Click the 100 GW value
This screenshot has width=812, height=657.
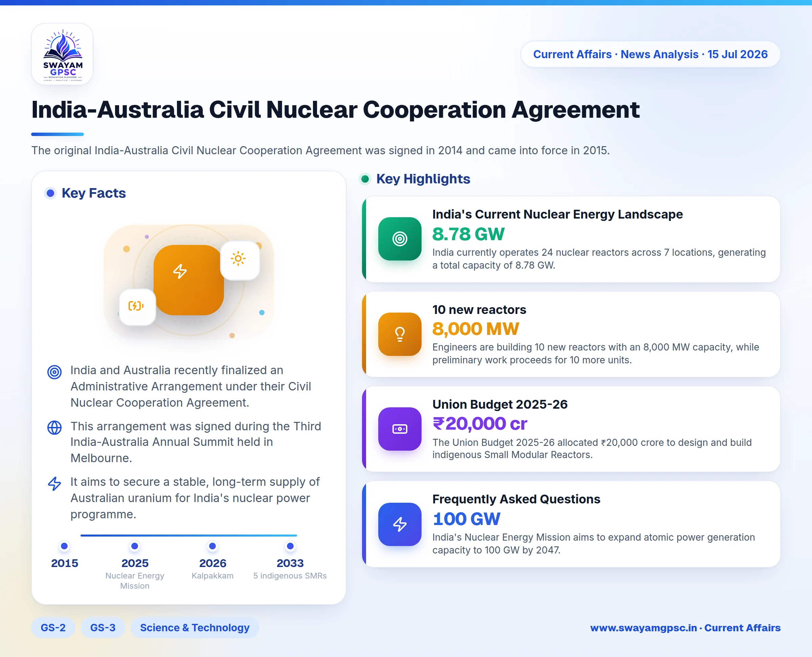[466, 519]
